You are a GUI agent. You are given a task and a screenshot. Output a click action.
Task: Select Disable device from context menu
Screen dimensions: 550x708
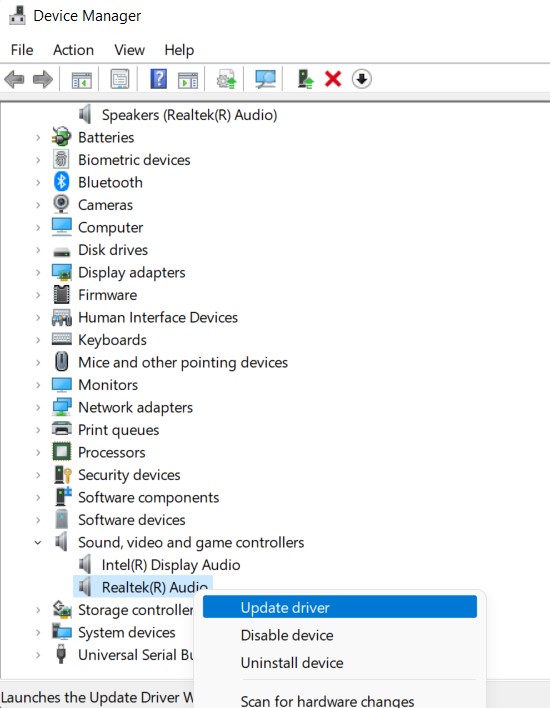coord(287,635)
